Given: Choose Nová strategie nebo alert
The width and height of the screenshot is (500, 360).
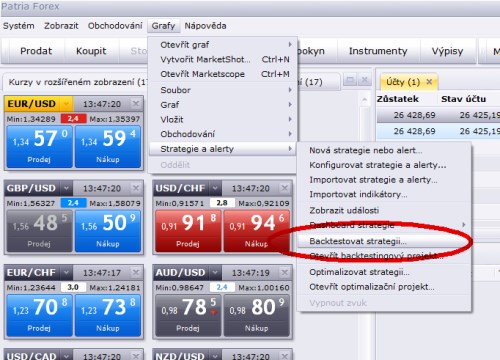Looking at the screenshot, I should [x=384, y=150].
